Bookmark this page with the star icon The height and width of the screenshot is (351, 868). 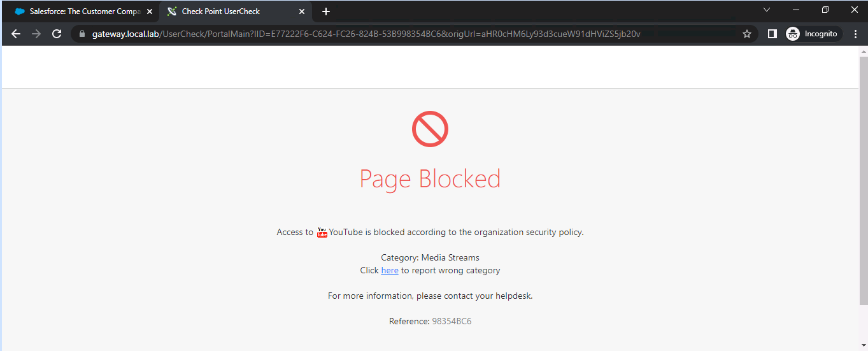[747, 34]
